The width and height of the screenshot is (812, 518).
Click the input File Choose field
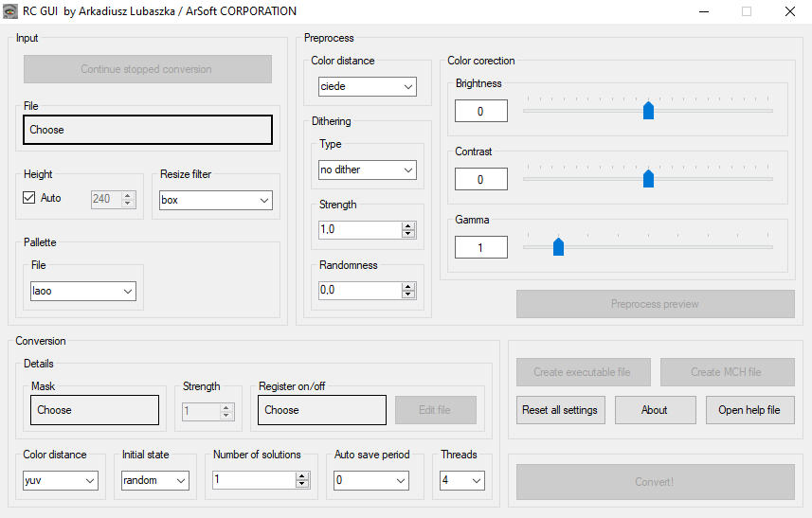(x=148, y=130)
